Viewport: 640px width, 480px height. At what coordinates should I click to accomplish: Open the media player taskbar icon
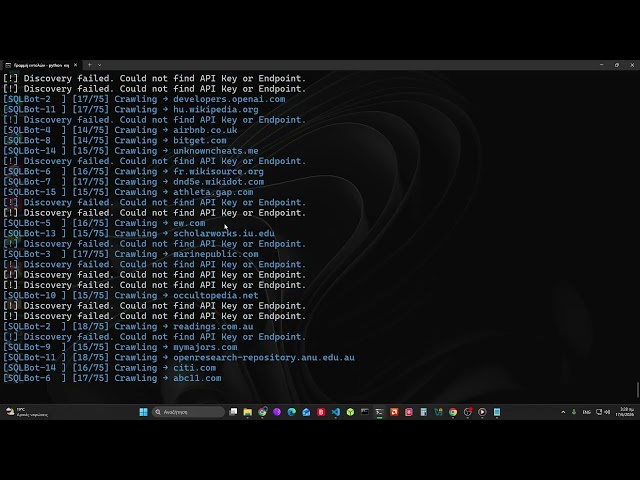coord(482,412)
